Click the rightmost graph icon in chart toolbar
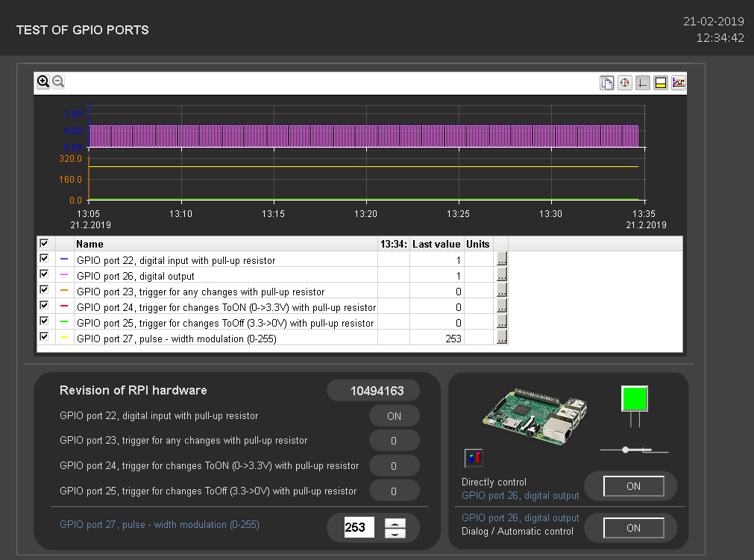 tap(678, 83)
